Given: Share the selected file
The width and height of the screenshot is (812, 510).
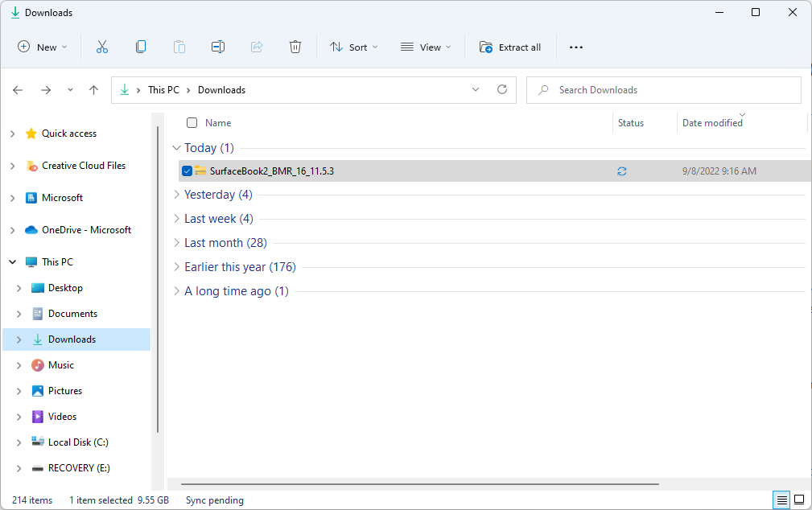Looking at the screenshot, I should pos(257,47).
